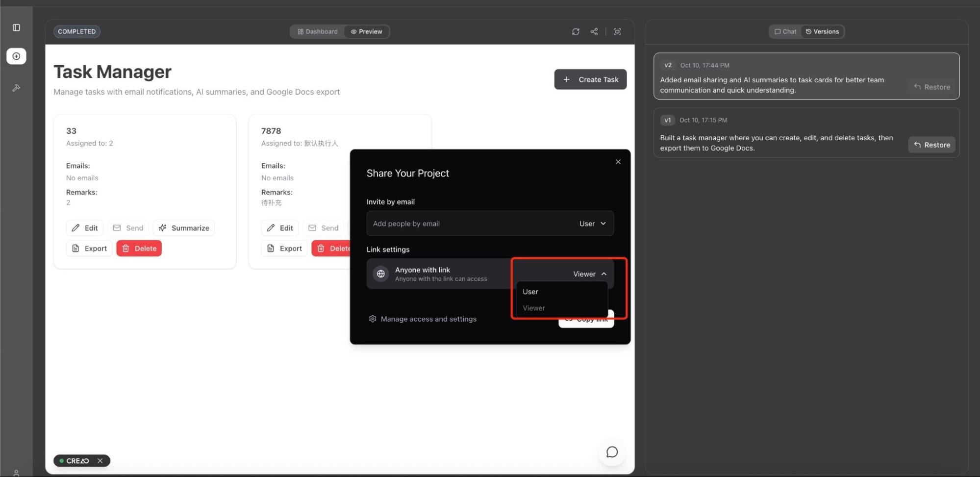
Task: Switch to the Chat tab
Action: point(785,31)
